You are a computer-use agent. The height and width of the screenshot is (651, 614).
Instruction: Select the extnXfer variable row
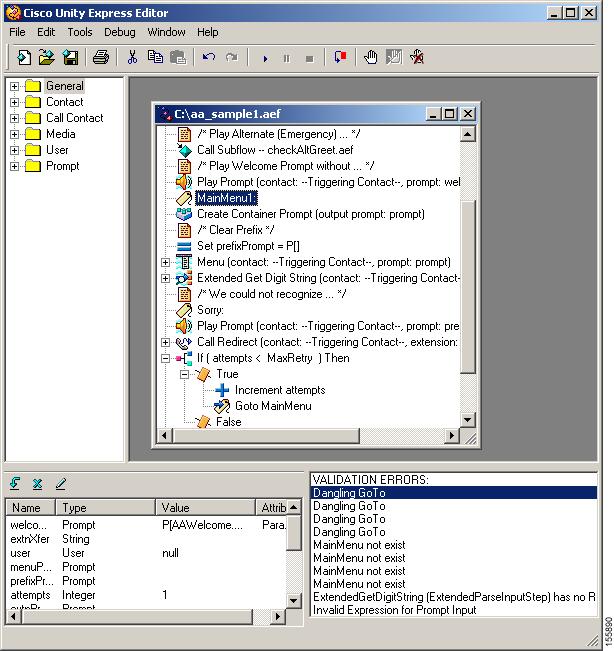146,539
